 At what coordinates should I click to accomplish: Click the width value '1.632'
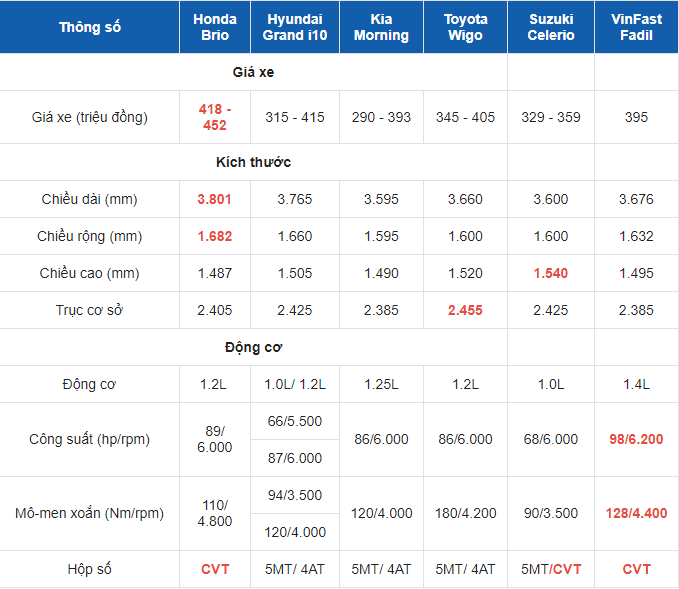coord(636,236)
